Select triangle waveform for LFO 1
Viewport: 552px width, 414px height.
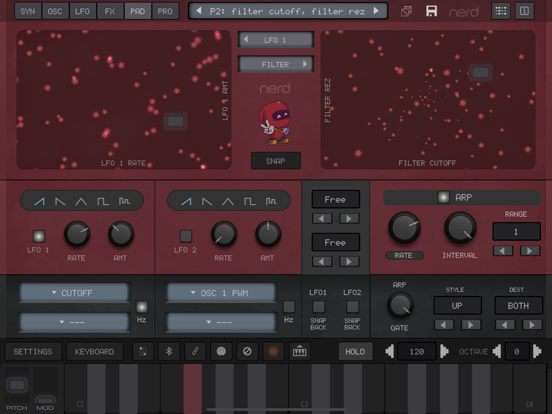tap(81, 201)
